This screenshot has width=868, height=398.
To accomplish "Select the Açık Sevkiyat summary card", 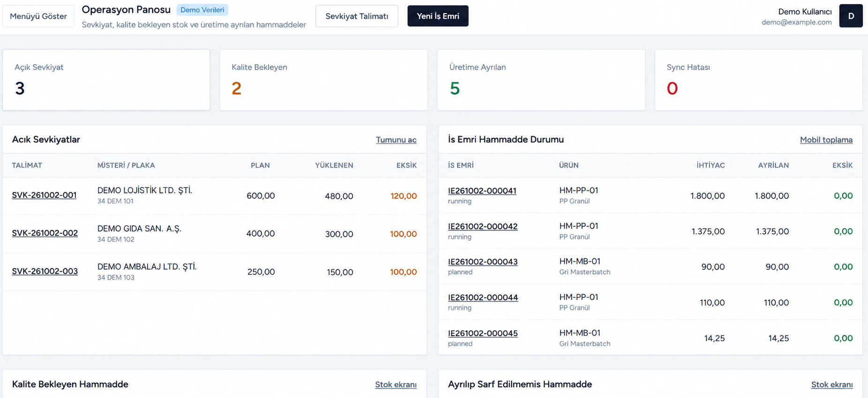I will (106, 80).
